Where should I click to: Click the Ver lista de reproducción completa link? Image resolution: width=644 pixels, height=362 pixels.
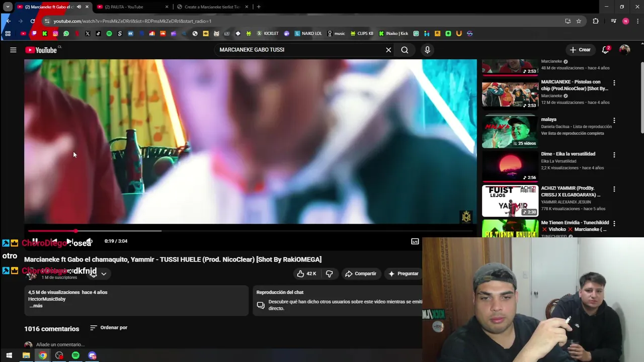(x=573, y=133)
